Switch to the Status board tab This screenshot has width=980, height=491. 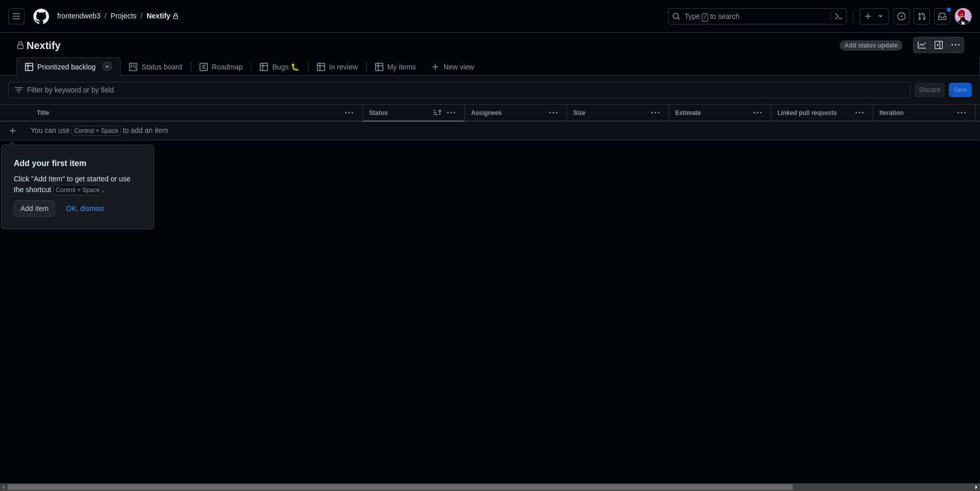[156, 67]
